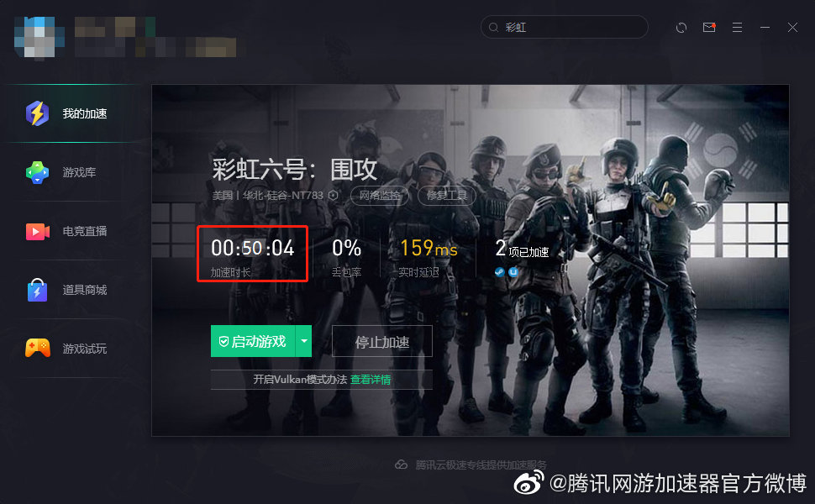The image size is (815, 504).
Task: Open 电竞直播 video play icon
Action: click(x=38, y=231)
